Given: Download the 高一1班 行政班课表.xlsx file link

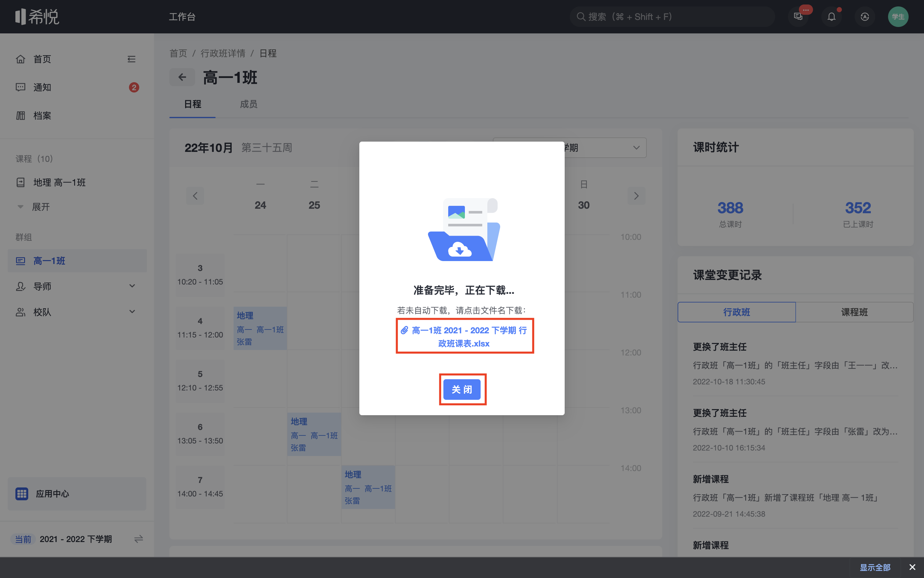Looking at the screenshot, I should pyautogui.click(x=464, y=337).
